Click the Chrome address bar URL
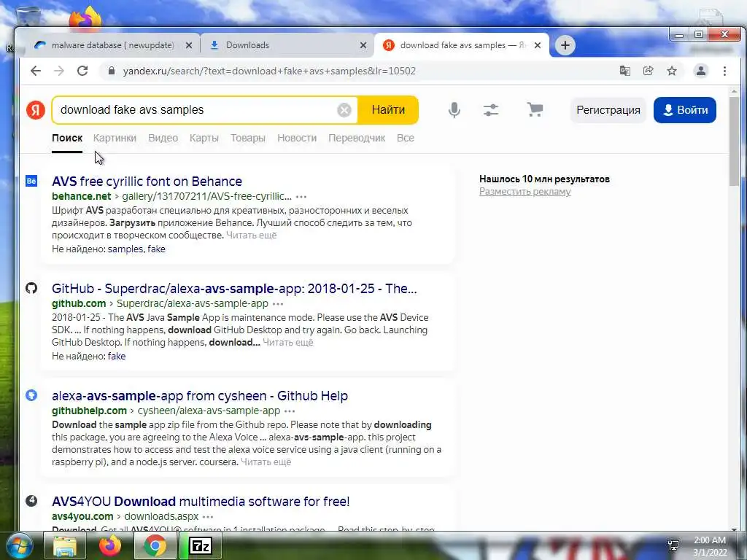747x560 pixels. tap(269, 71)
